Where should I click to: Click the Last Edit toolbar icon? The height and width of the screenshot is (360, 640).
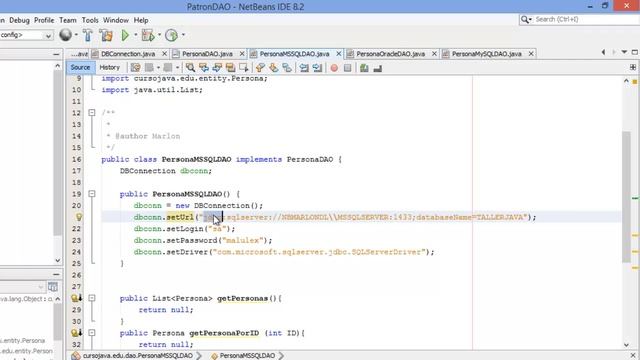(136, 68)
